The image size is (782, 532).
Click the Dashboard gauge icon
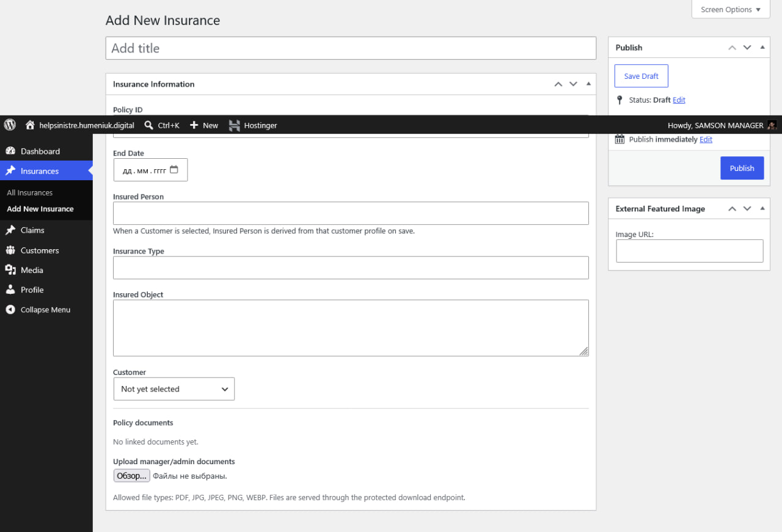tap(10, 151)
